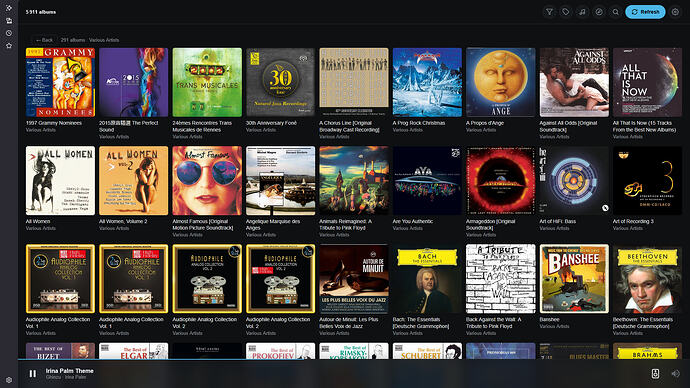Open the 2015 The Perfect Sound album cover
Viewport: 690px width, 388px height.
(134, 82)
